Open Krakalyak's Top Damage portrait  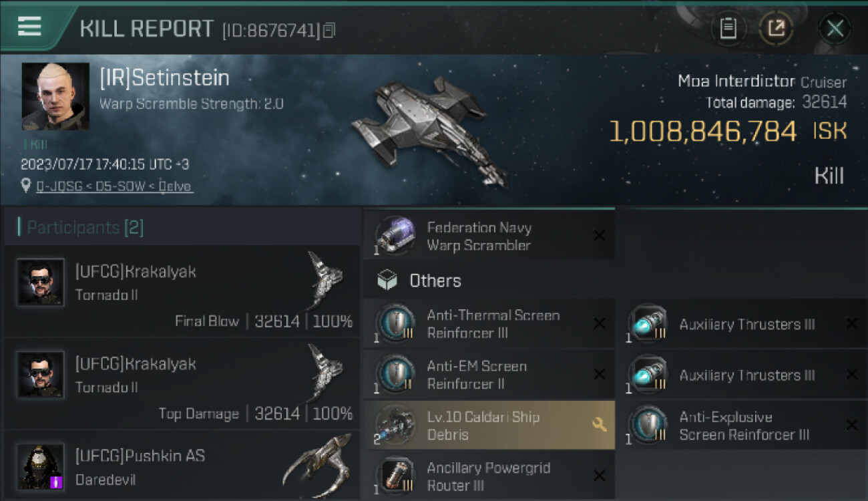(41, 375)
